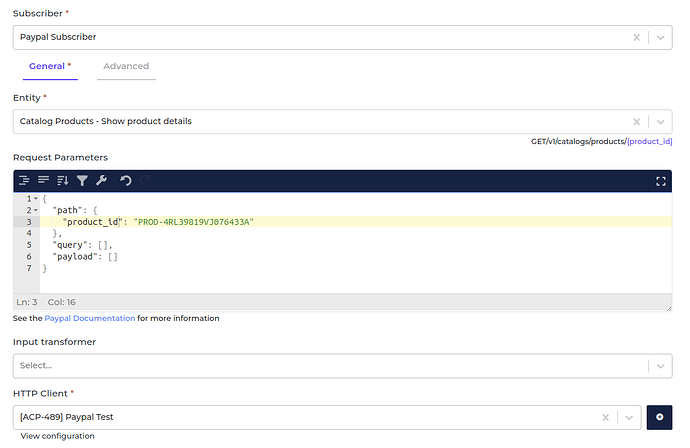Click the add HTTP Client button
This screenshot has height=448, width=690.
coord(659,417)
